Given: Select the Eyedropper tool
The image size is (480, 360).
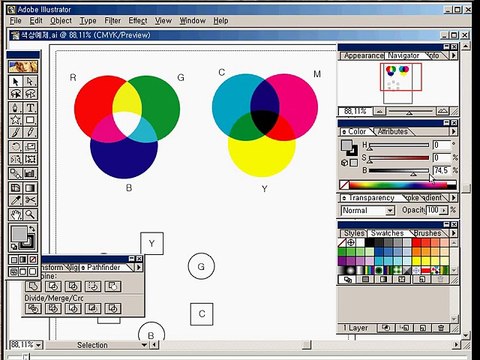Looking at the screenshot, I should 15,200.
